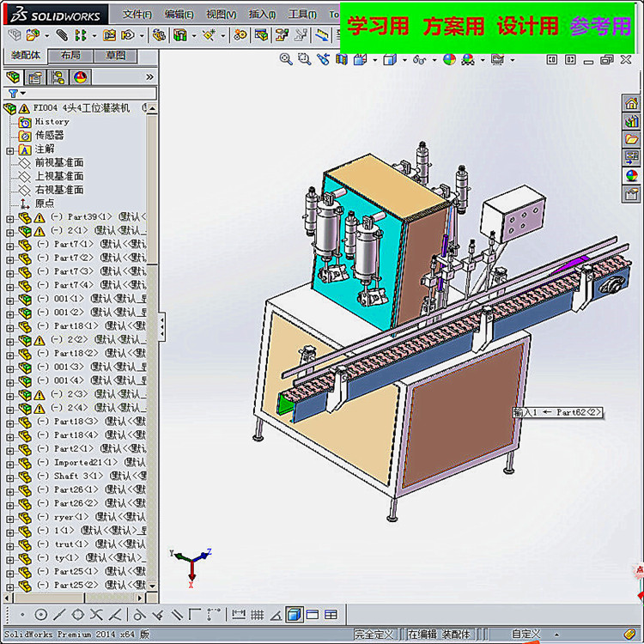Switch to the 布局 tab

[x=70, y=56]
